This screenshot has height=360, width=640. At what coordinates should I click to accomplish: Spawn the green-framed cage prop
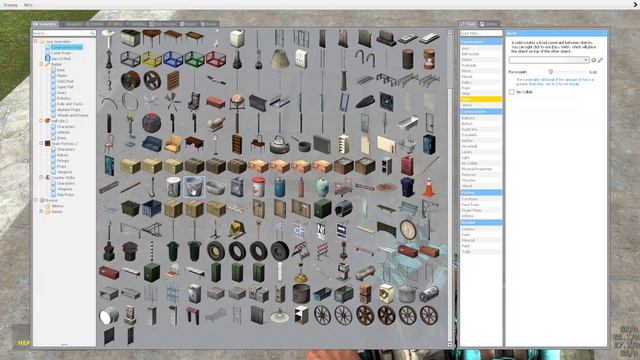pyautogui.click(x=194, y=60)
